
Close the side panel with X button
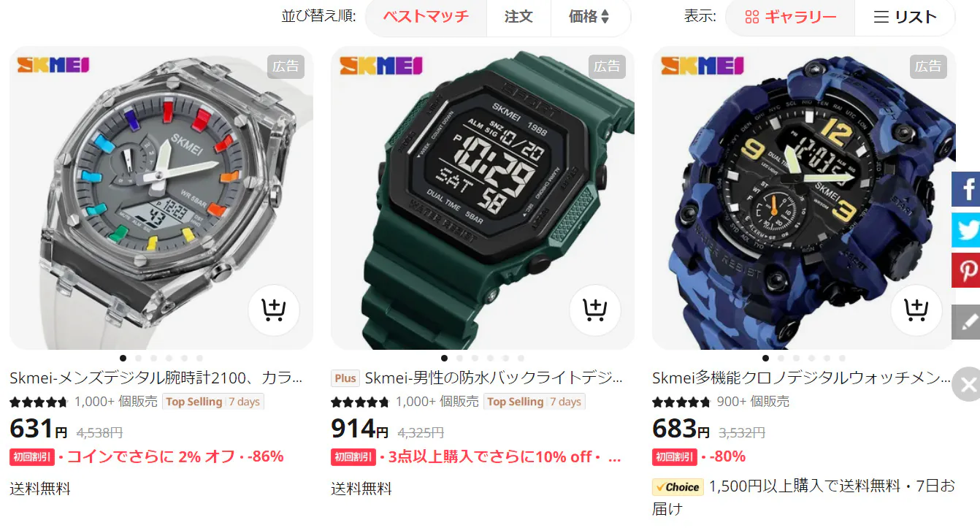[x=968, y=385]
